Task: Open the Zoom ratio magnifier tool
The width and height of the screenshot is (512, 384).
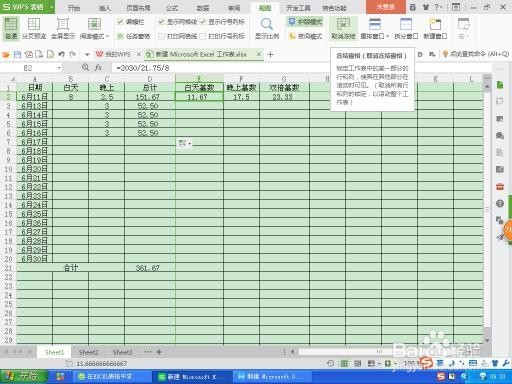Action: pyautogui.click(x=267, y=28)
